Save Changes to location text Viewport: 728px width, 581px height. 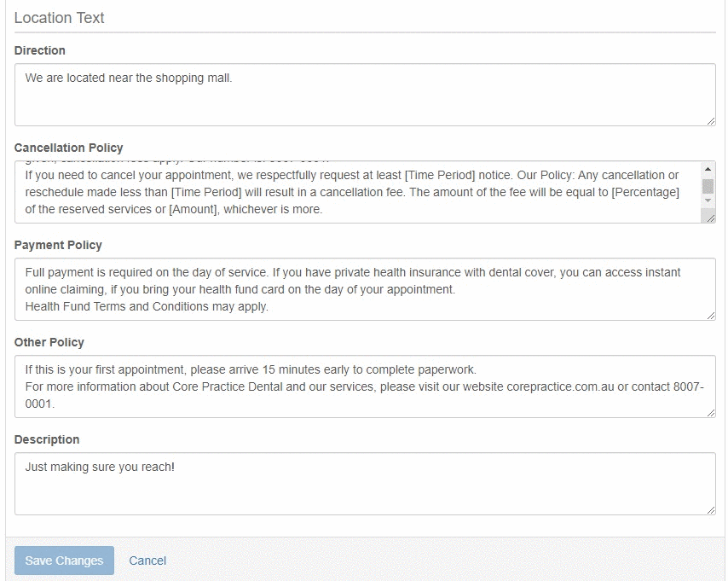[64, 561]
